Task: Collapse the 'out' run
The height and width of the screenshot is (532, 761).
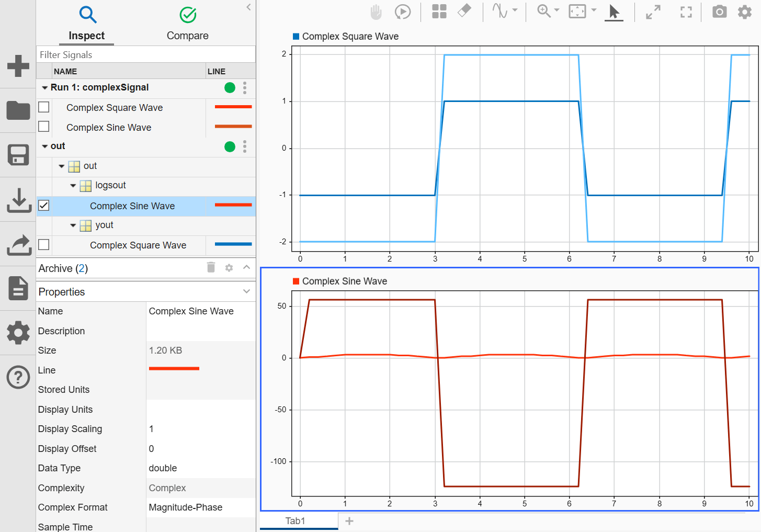Action: 44,146
